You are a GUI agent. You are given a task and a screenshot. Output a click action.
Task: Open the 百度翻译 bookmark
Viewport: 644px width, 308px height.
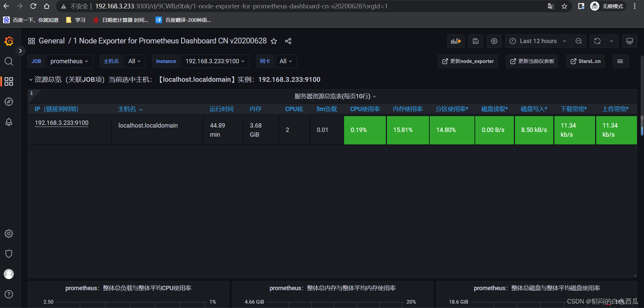pos(184,20)
